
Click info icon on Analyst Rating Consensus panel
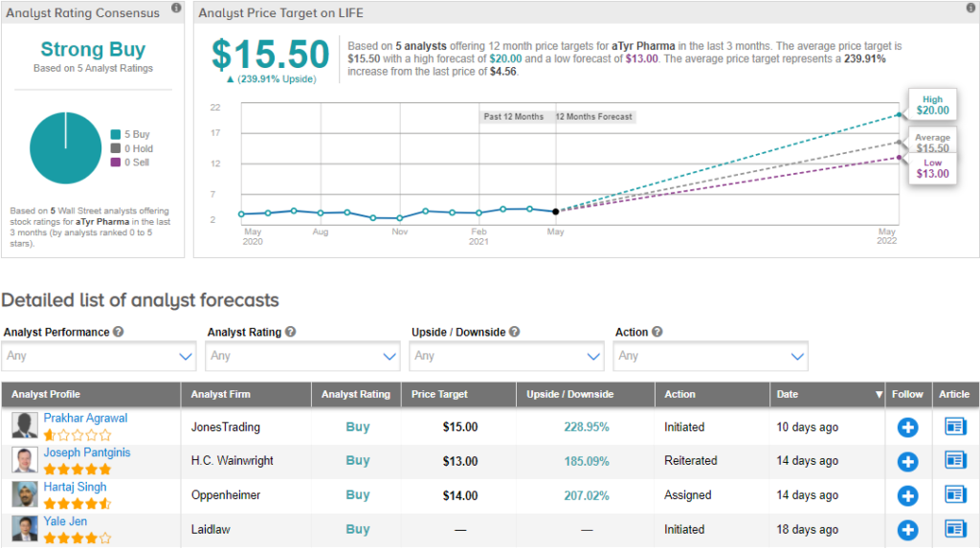tap(176, 8)
